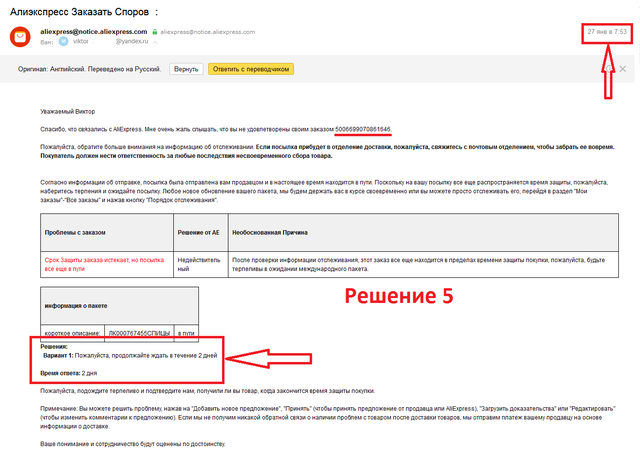Viewport: 640px width, 450px height.
Task: Click the короткое описание cell
Action: (x=72, y=333)
